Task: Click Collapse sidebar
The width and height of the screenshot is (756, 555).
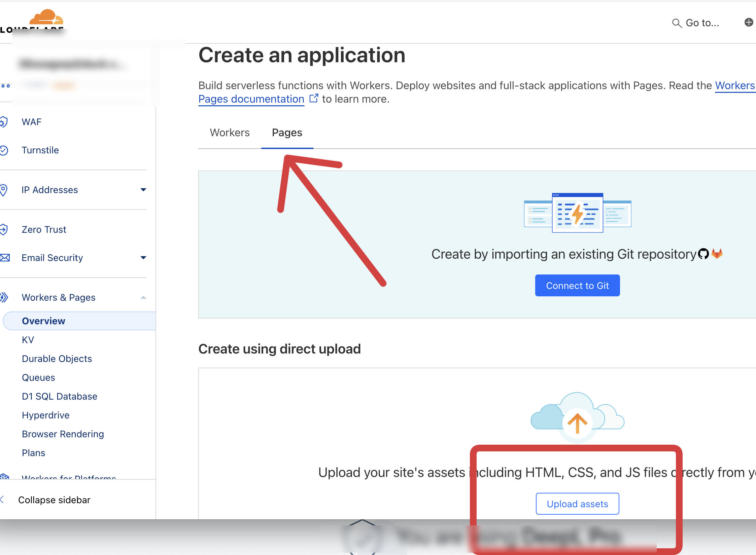Action: pos(54,500)
